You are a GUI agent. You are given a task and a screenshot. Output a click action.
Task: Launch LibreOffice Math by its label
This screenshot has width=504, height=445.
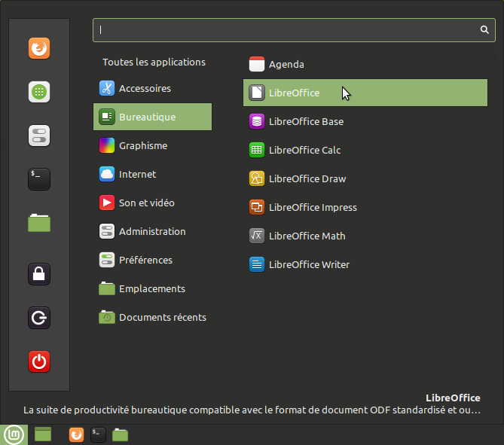(307, 236)
